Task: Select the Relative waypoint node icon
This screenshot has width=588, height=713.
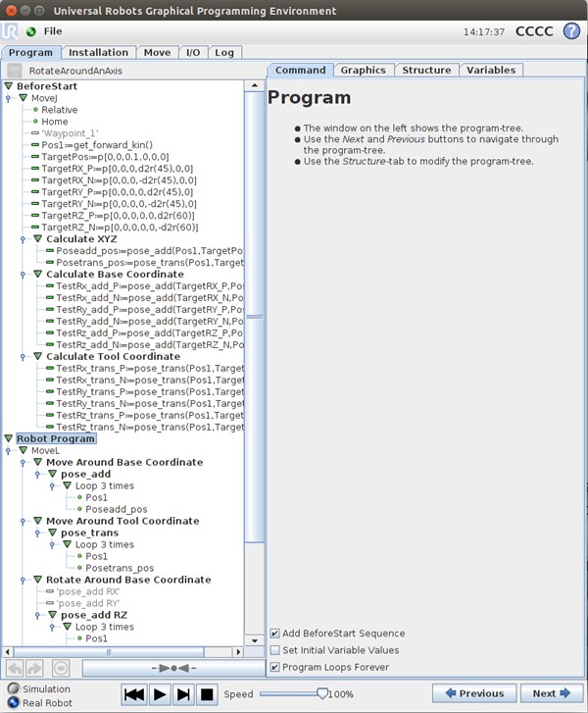Action: click(x=35, y=110)
